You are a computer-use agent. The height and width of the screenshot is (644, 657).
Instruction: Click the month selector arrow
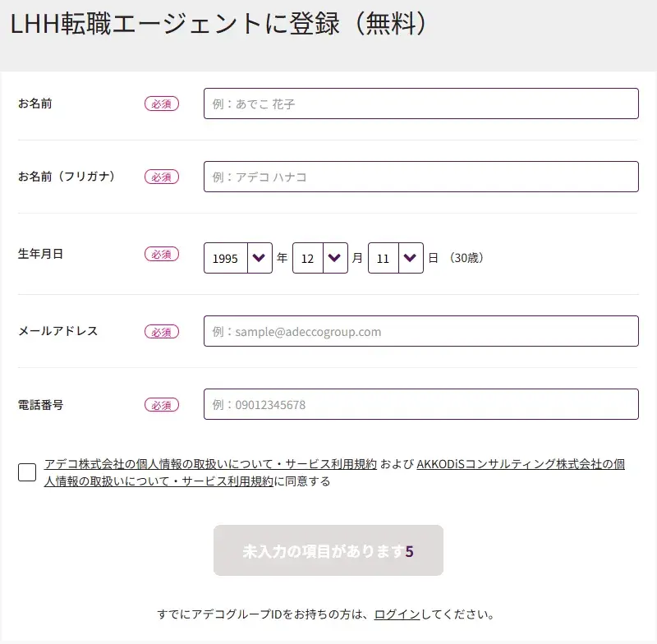tap(335, 258)
